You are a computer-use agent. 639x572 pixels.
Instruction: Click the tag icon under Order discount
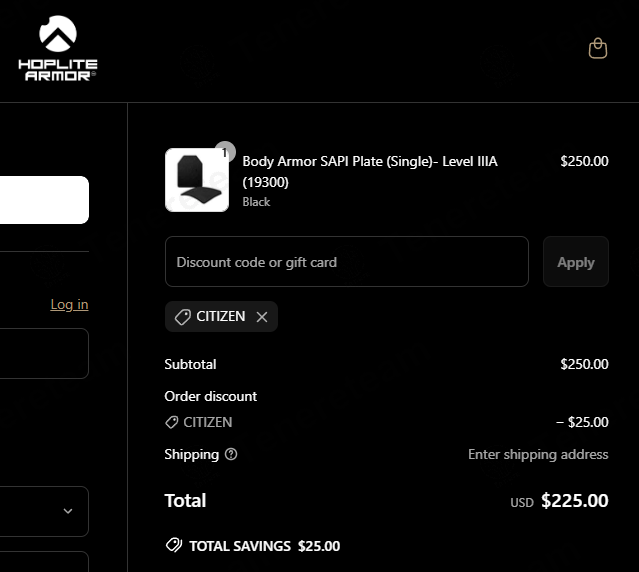(x=172, y=423)
